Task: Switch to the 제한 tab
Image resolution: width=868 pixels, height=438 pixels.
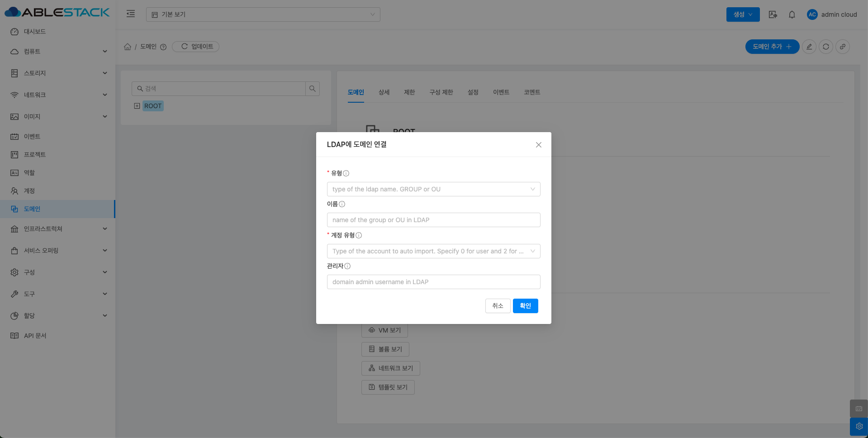Action: tap(409, 92)
